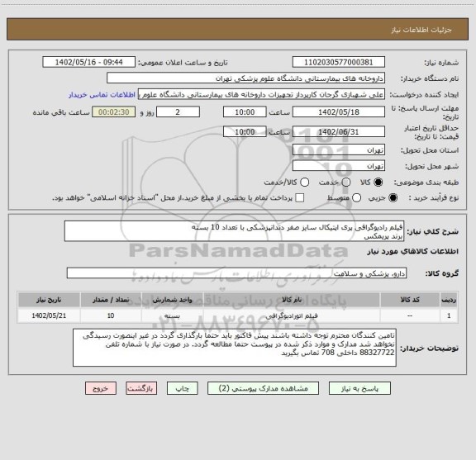This screenshot has width=476, height=460.
Task: Click the general description text area
Action: (235, 231)
